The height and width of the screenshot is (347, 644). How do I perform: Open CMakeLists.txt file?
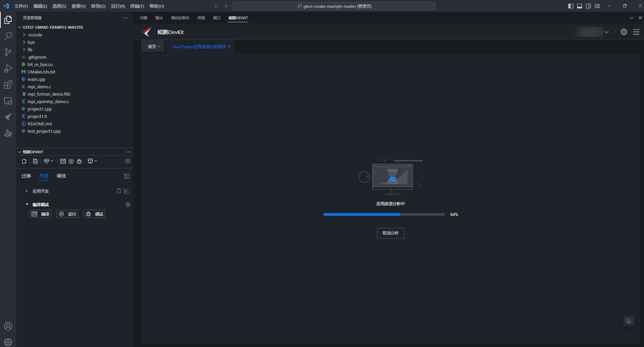click(41, 72)
